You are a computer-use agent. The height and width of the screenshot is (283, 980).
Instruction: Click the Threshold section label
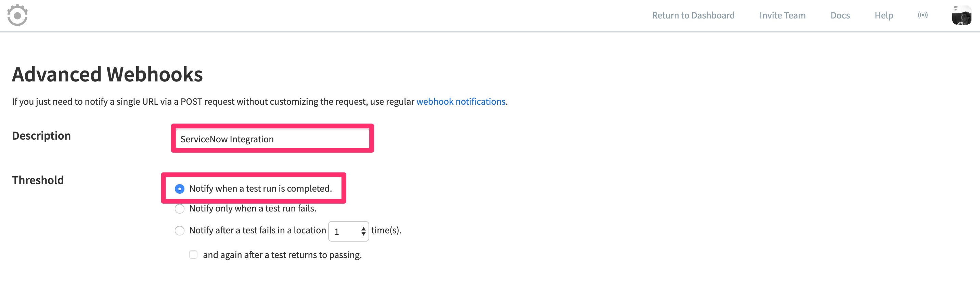pos(38,180)
